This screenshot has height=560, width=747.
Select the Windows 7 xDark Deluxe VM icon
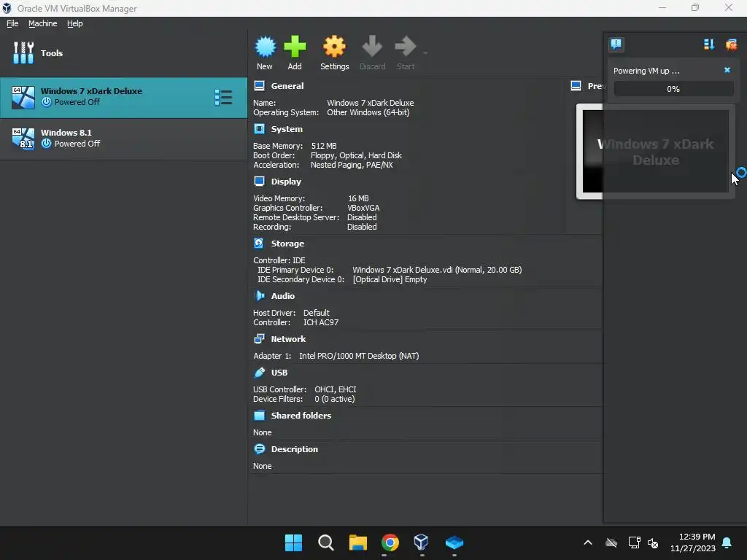[x=23, y=98]
